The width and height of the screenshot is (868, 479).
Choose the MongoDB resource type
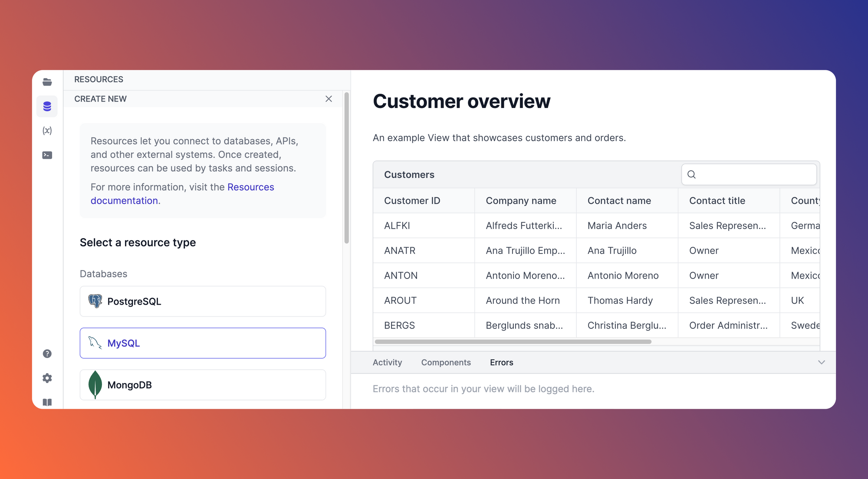click(203, 385)
